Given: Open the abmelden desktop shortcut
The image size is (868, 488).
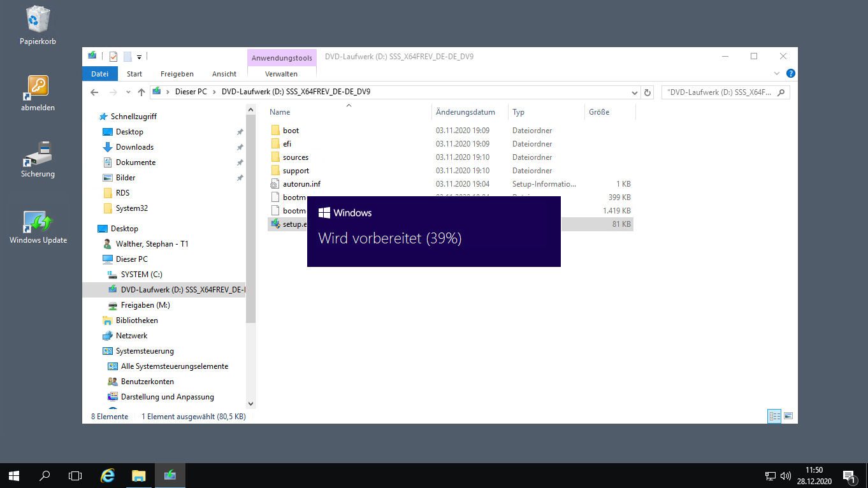Looking at the screenshot, I should (x=38, y=92).
